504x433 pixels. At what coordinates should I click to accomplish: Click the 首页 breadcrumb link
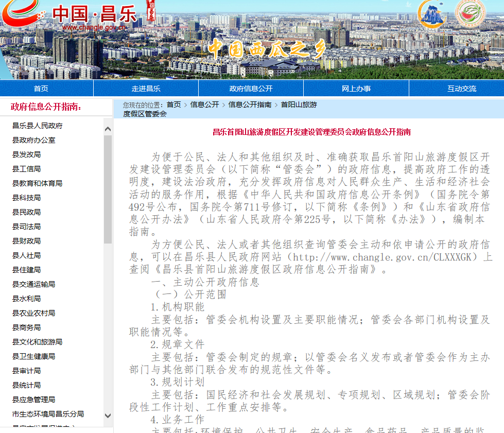point(173,105)
